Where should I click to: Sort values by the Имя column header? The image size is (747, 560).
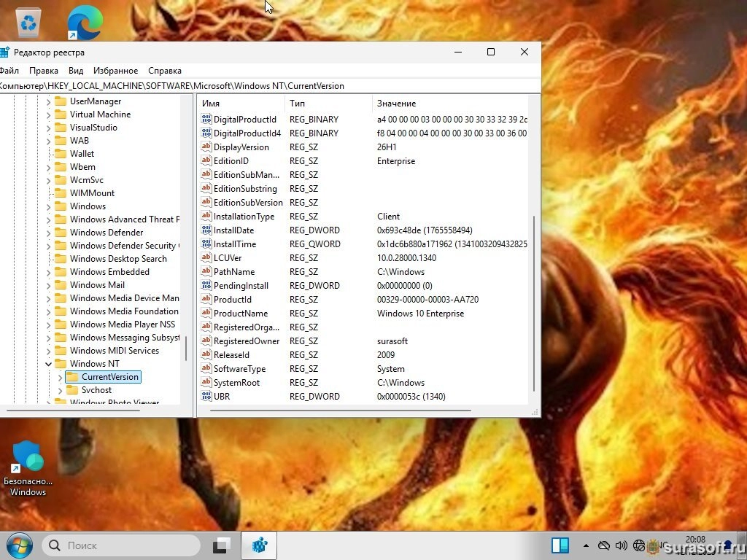tap(241, 104)
